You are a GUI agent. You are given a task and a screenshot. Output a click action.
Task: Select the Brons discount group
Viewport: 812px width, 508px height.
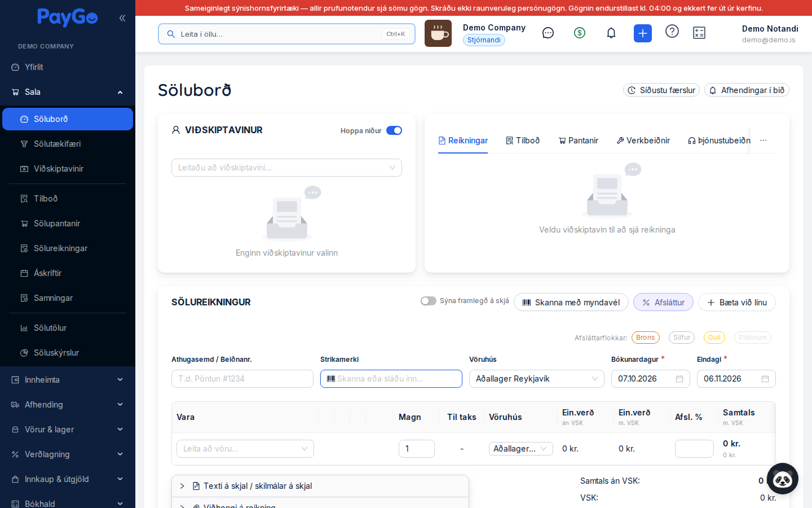point(646,338)
